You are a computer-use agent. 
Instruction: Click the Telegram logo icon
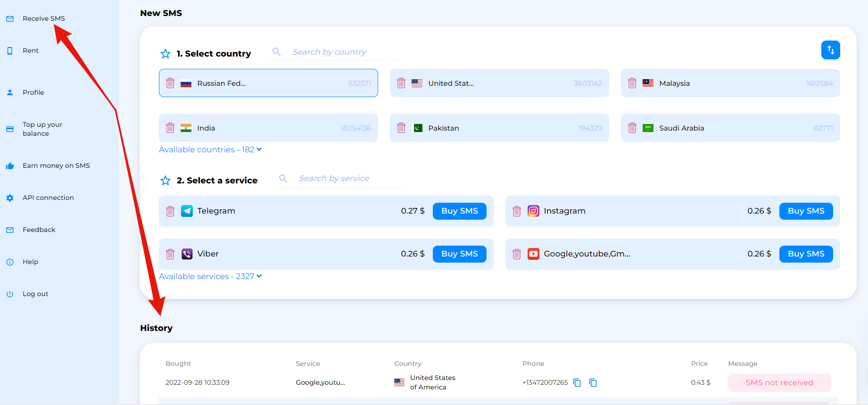[x=187, y=211]
